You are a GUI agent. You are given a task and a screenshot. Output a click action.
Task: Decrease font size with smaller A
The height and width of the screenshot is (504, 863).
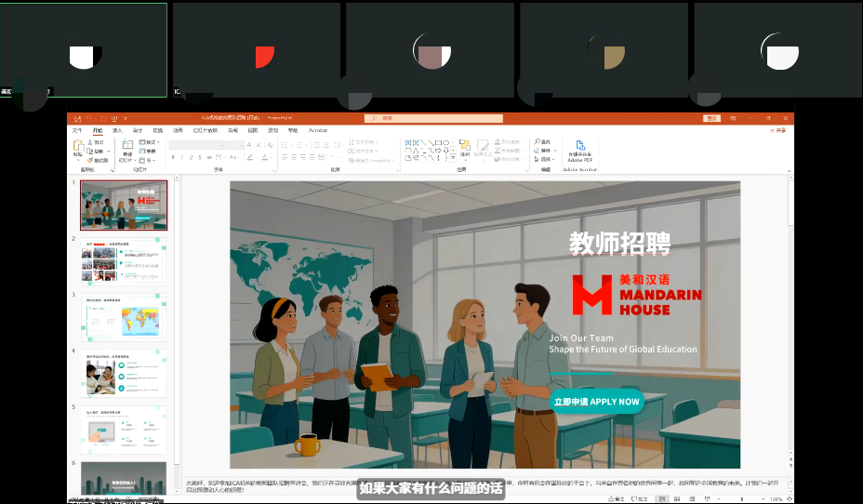(259, 145)
